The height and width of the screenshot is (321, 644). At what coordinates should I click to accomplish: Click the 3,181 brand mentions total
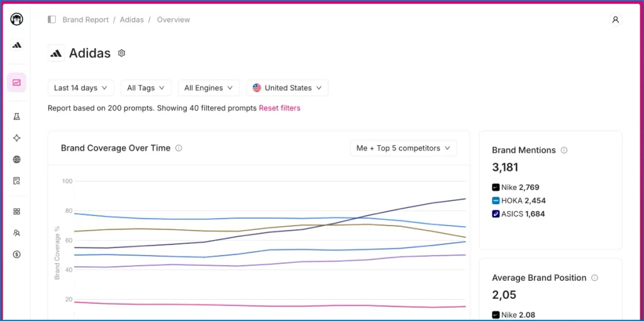pos(505,168)
